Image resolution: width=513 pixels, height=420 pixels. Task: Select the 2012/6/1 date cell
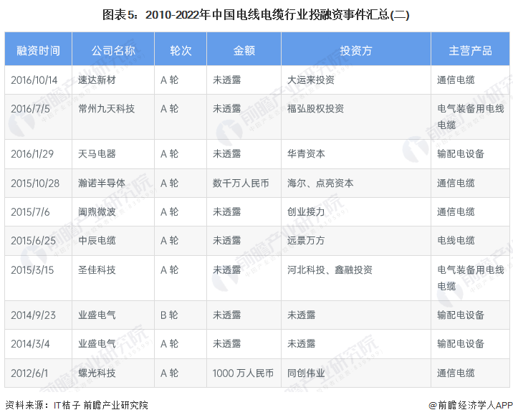(29, 373)
